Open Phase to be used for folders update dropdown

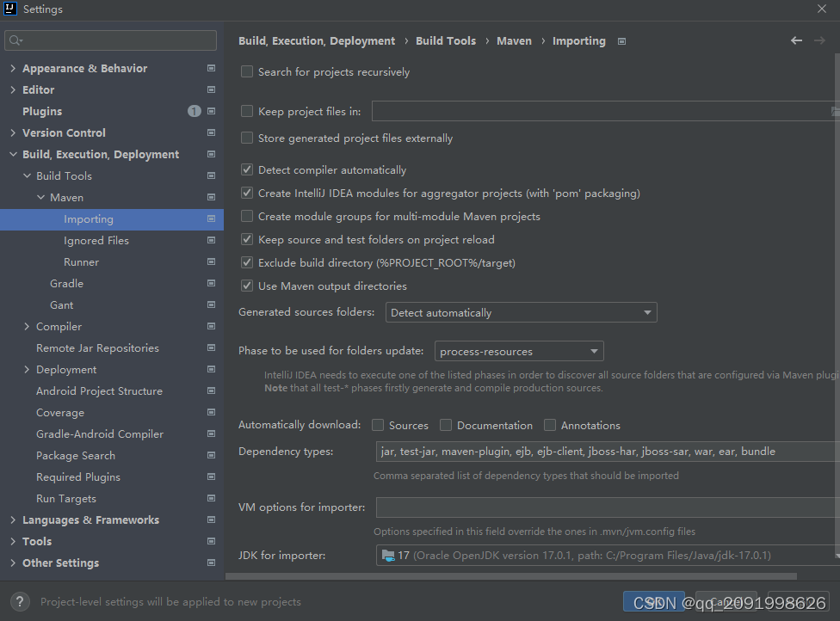[519, 351]
